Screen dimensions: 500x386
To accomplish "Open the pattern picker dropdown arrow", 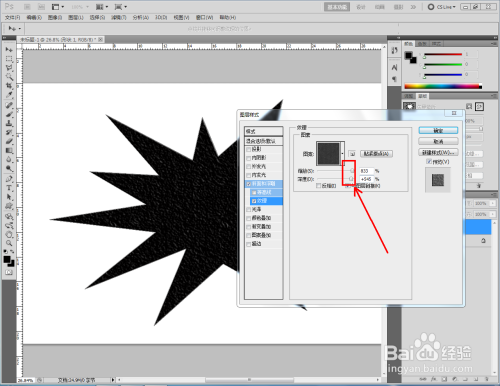I will point(342,153).
